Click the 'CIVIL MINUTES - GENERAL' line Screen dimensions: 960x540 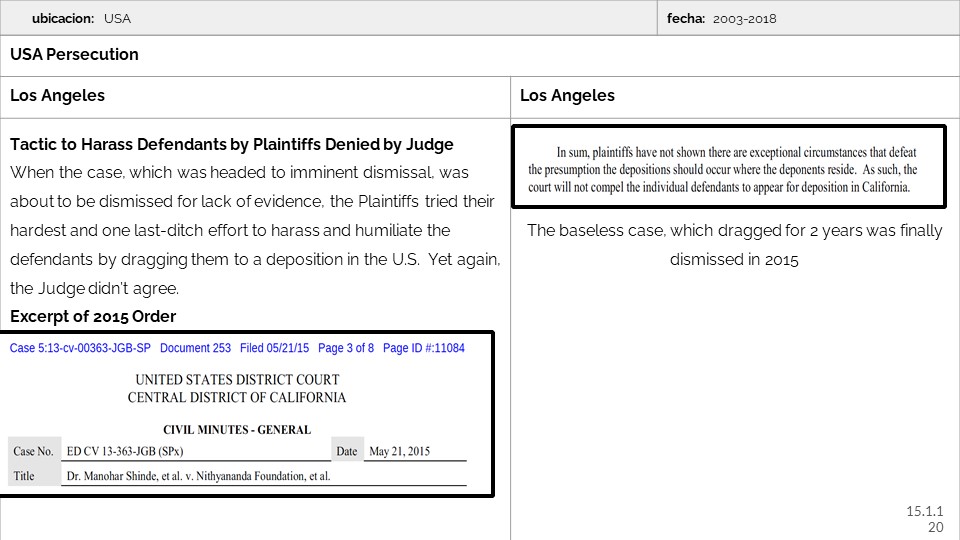(237, 430)
